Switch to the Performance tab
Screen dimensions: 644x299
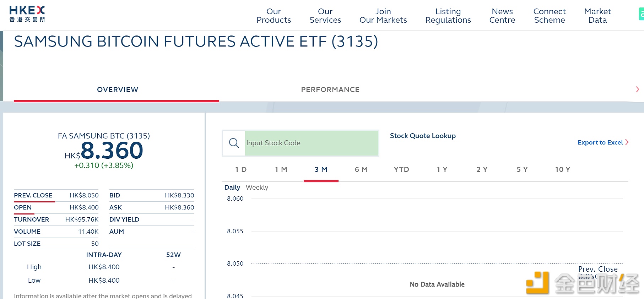click(330, 89)
